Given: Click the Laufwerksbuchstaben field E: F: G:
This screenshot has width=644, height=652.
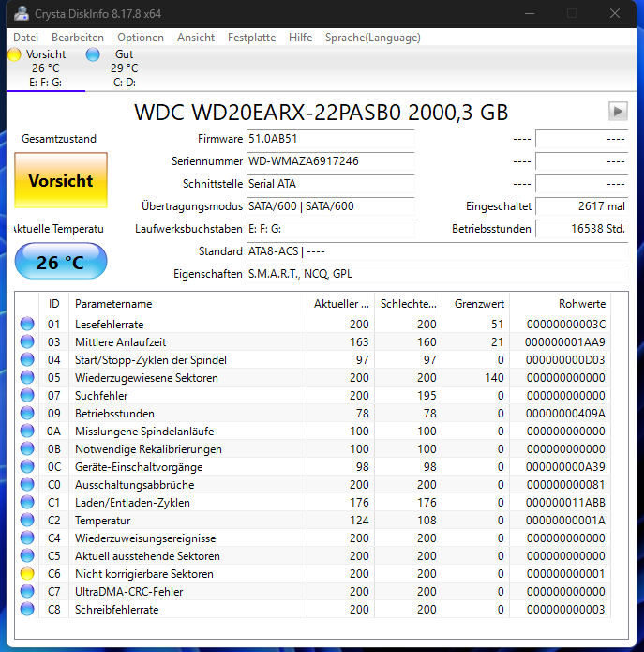Looking at the screenshot, I should 330,229.
